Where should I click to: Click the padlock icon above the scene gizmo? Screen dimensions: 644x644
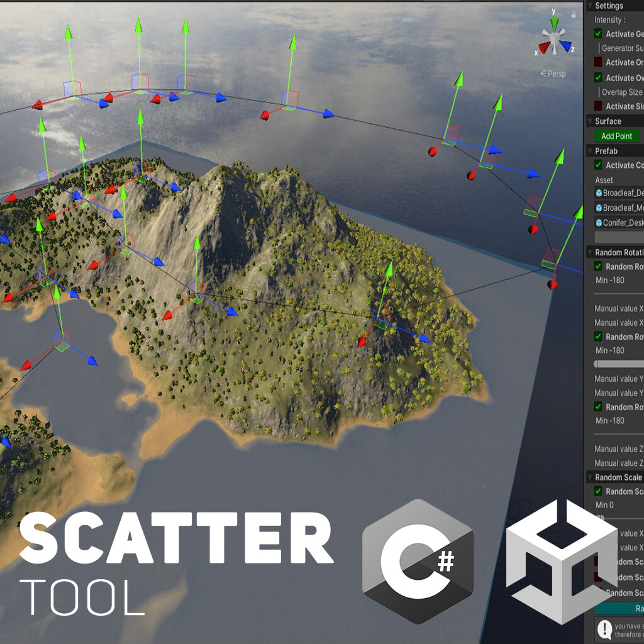coord(573,14)
